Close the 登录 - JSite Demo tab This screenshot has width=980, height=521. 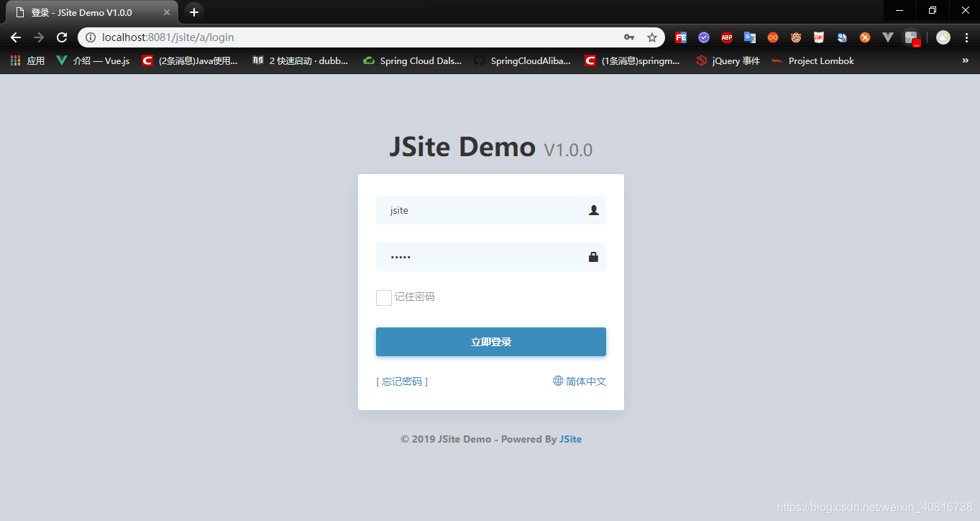167,12
